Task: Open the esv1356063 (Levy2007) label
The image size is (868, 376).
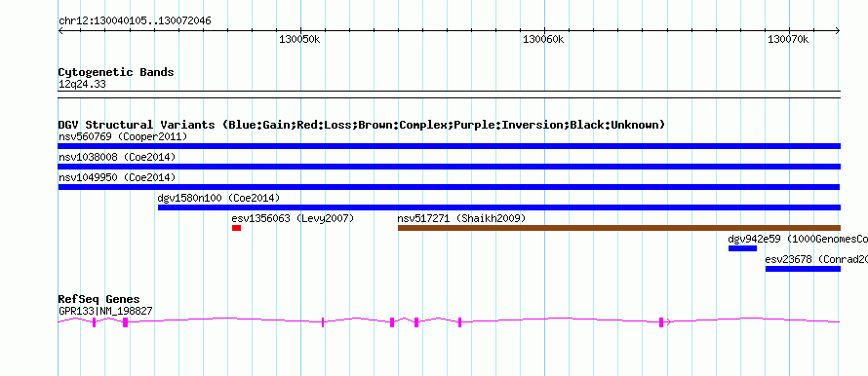Action: pos(293,218)
